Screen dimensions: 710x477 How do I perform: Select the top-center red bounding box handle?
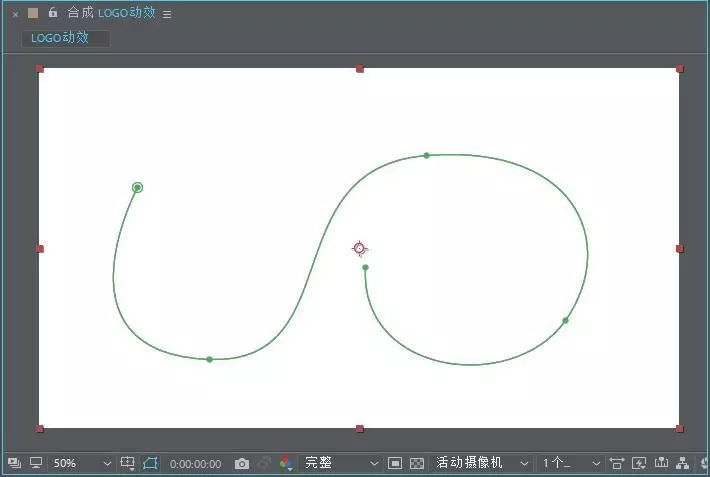click(x=360, y=69)
